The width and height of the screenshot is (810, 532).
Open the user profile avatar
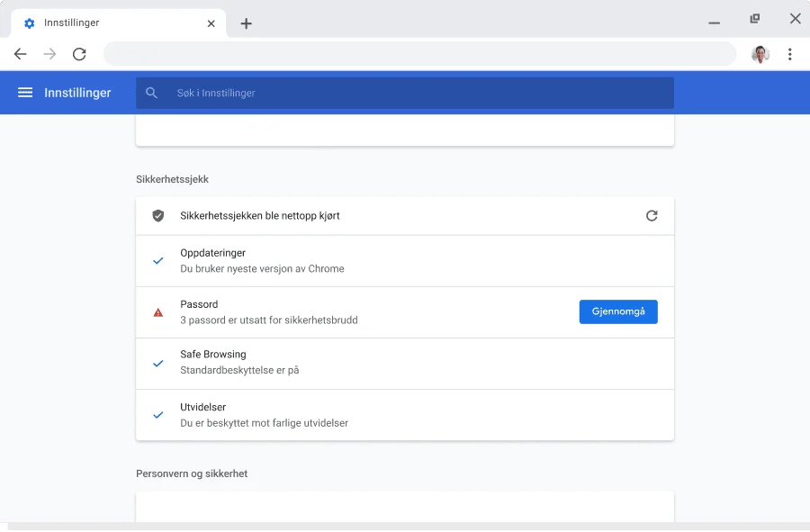[x=760, y=54]
